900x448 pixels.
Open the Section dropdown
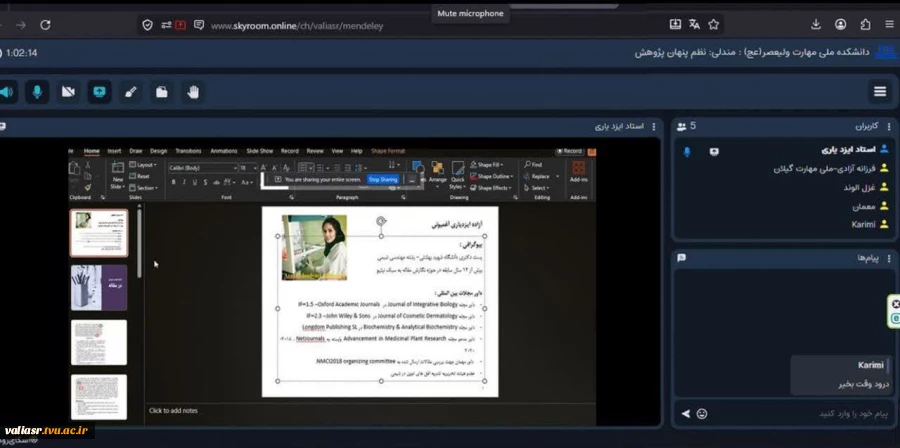tap(143, 188)
